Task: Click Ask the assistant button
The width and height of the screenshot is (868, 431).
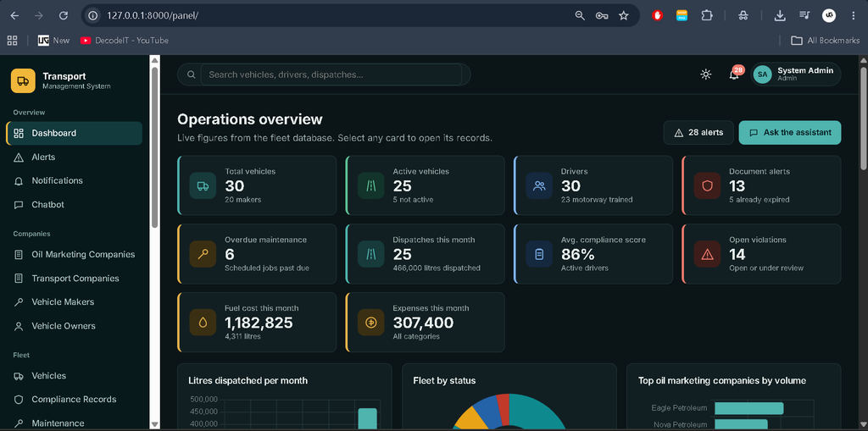Action: pos(790,133)
